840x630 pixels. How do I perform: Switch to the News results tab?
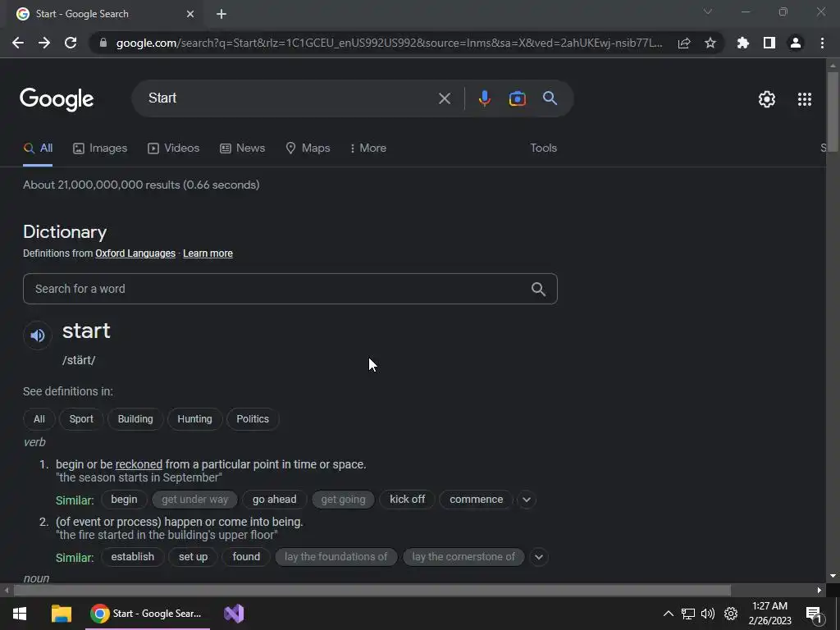tap(243, 148)
